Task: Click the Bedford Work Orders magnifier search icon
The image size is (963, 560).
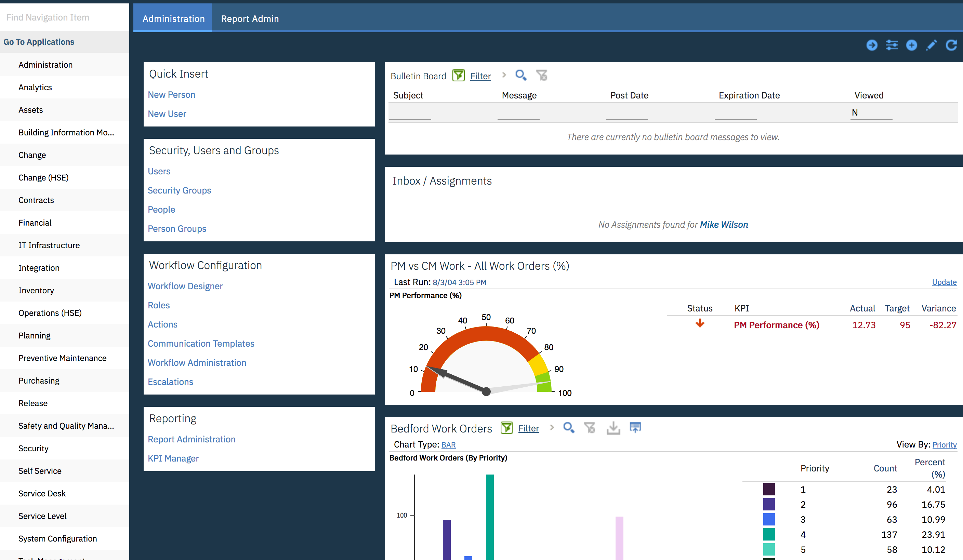Action: pos(569,427)
